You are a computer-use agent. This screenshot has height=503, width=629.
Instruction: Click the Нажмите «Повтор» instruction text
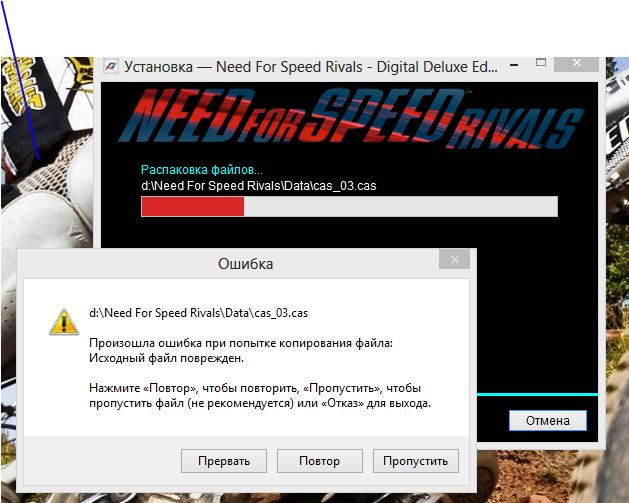coord(260,396)
